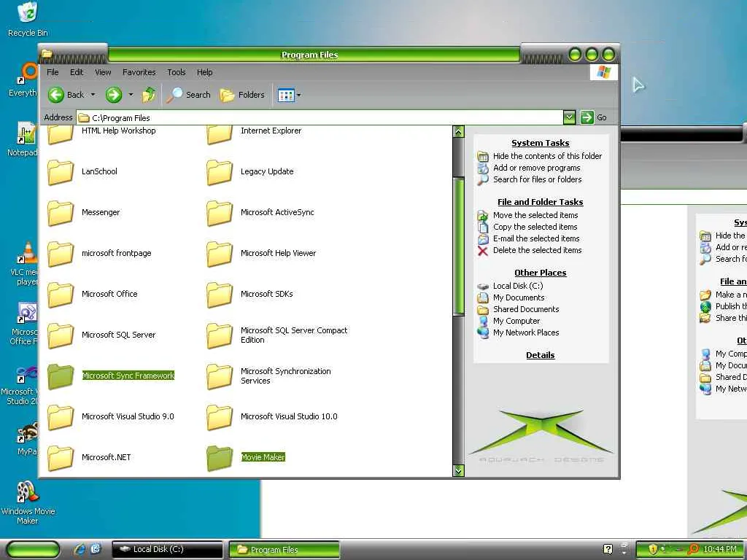This screenshot has height=560, width=747.
Task: Collapse the File and Folder Tasks header
Action: click(x=541, y=202)
